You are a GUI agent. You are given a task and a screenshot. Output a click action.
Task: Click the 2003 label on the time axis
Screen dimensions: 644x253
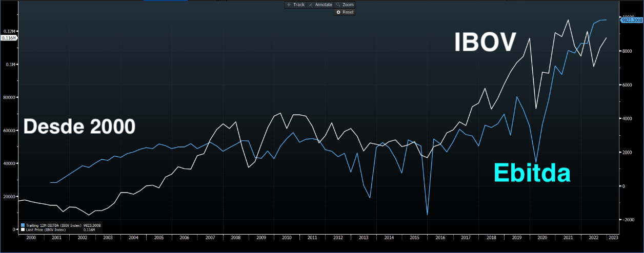tap(108, 238)
